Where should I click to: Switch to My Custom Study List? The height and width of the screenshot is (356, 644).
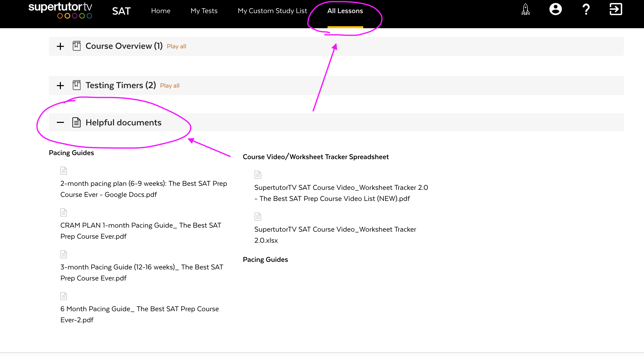coord(272,11)
